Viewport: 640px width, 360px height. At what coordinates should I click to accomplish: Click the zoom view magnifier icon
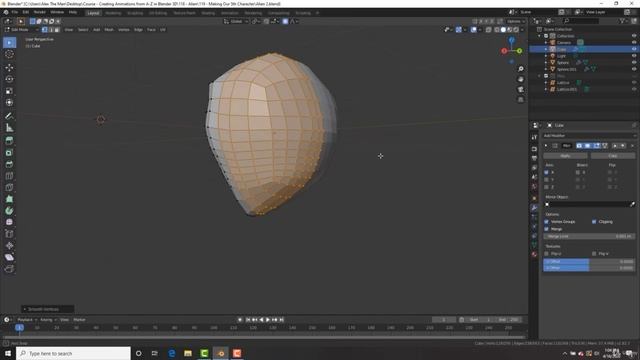(521, 69)
